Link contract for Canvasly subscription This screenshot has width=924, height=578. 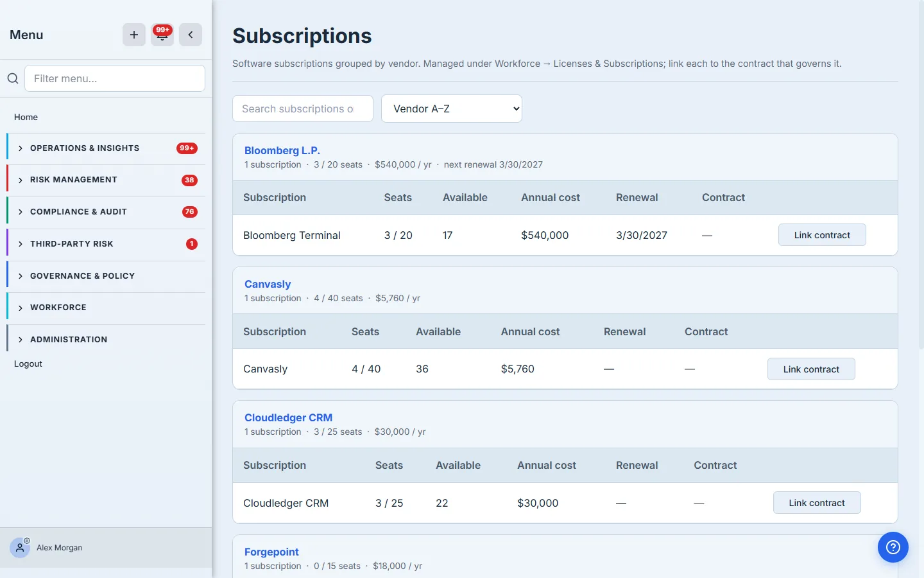811,369
